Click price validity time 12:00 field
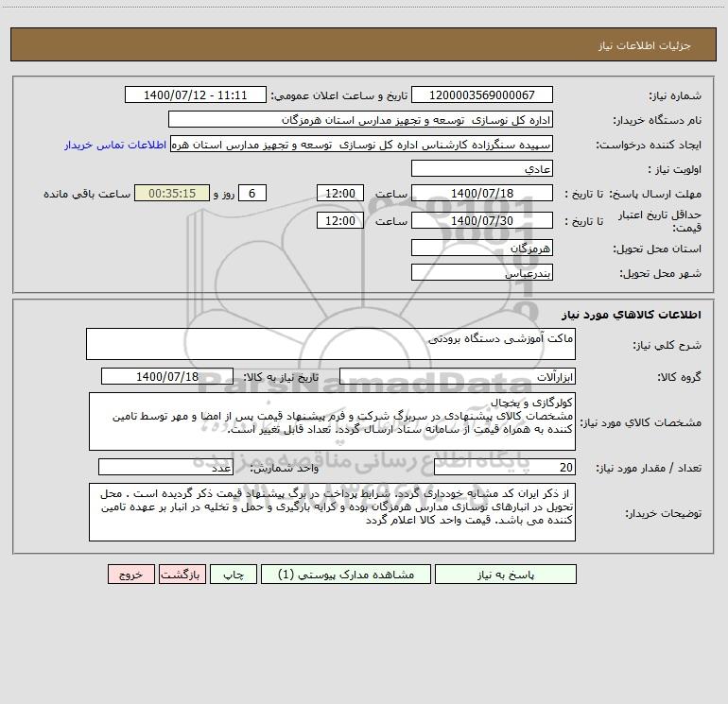728x704 pixels. [340, 220]
